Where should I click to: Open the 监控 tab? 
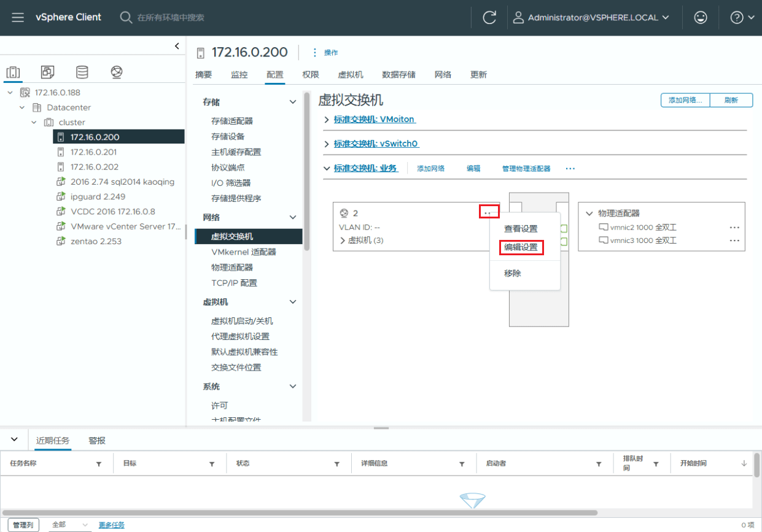239,75
